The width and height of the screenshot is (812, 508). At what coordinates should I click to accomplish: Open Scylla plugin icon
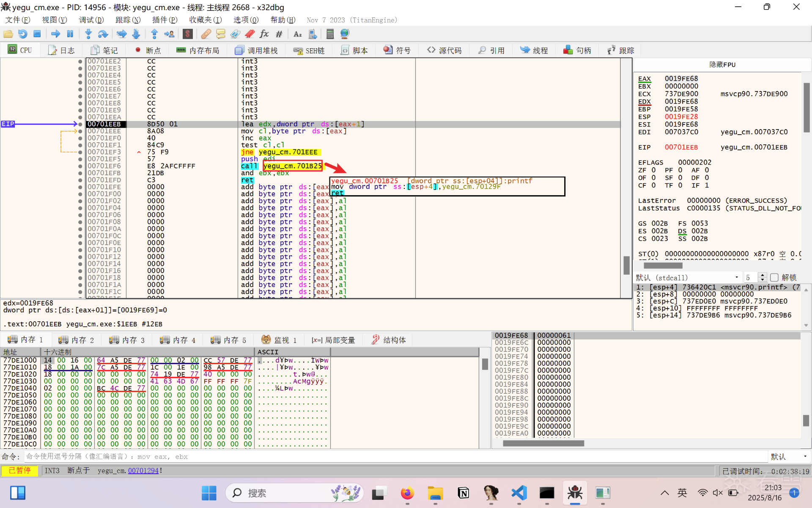click(x=188, y=34)
